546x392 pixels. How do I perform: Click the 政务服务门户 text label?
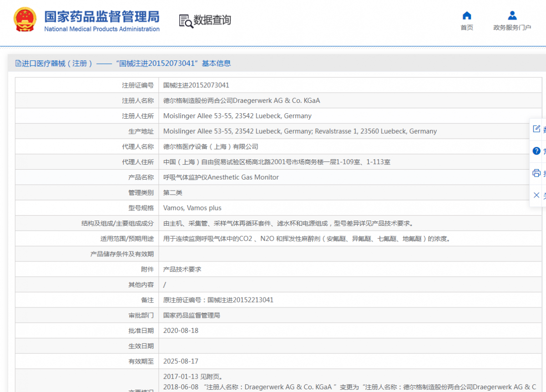click(512, 28)
